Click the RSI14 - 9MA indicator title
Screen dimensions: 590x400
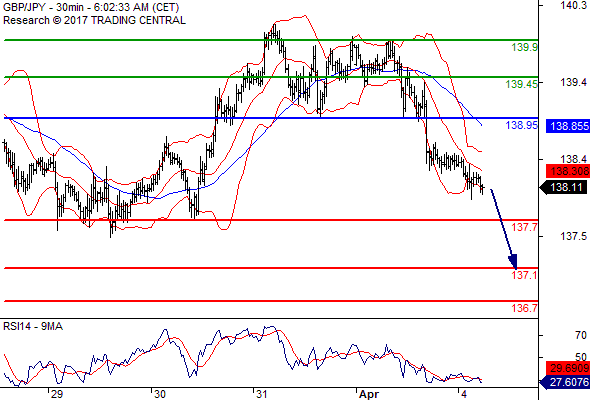pyautogui.click(x=33, y=326)
